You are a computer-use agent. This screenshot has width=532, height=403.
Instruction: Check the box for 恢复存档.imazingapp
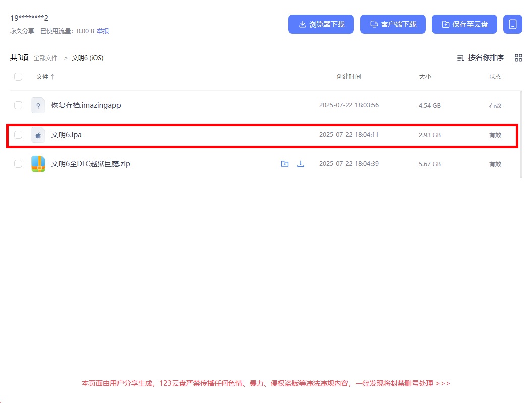[x=18, y=106]
